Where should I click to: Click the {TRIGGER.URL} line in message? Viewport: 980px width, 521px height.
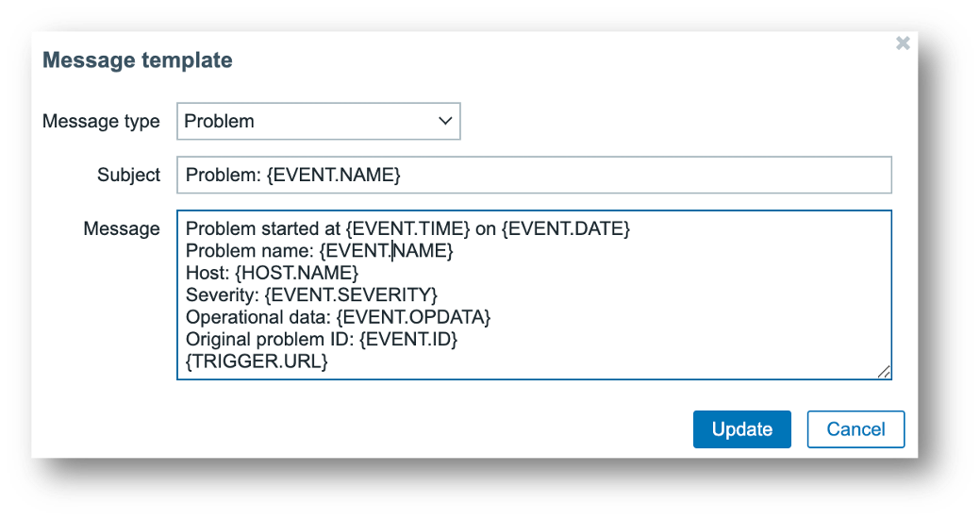pyautogui.click(x=257, y=360)
